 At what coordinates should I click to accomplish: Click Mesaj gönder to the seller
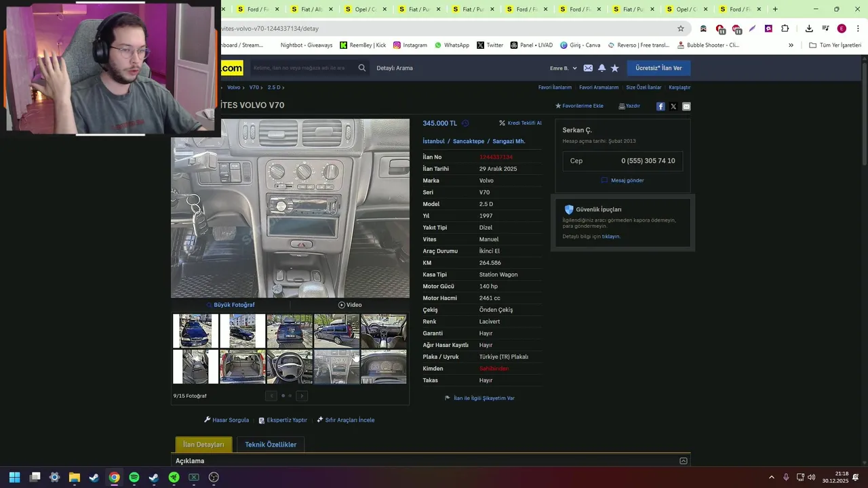point(623,180)
